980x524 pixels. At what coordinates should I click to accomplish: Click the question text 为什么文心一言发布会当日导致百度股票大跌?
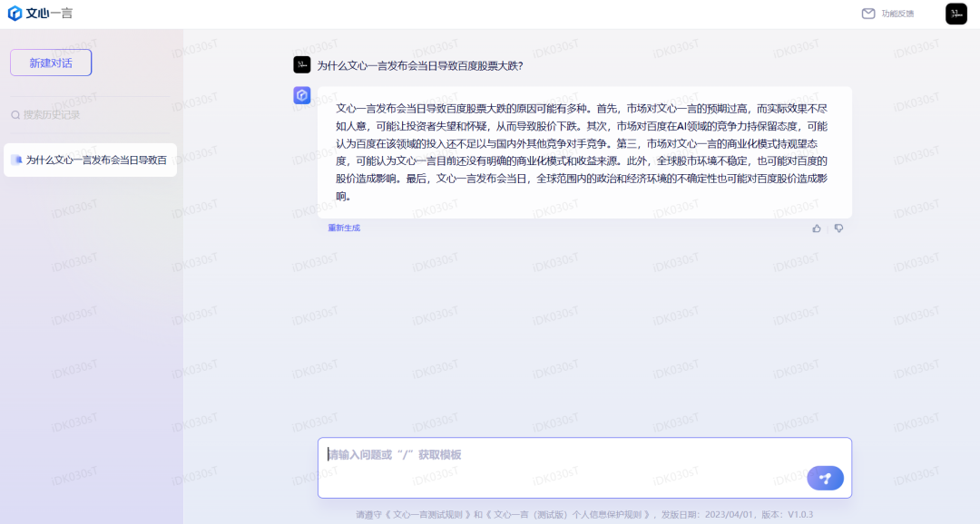click(x=420, y=65)
